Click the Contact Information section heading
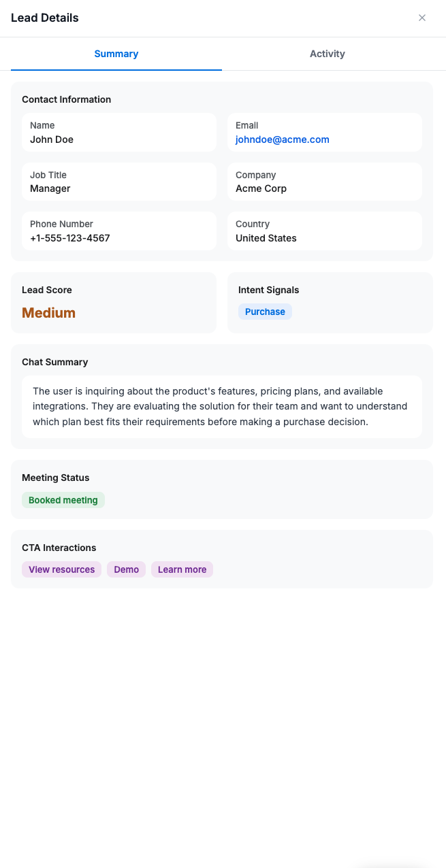 click(67, 99)
